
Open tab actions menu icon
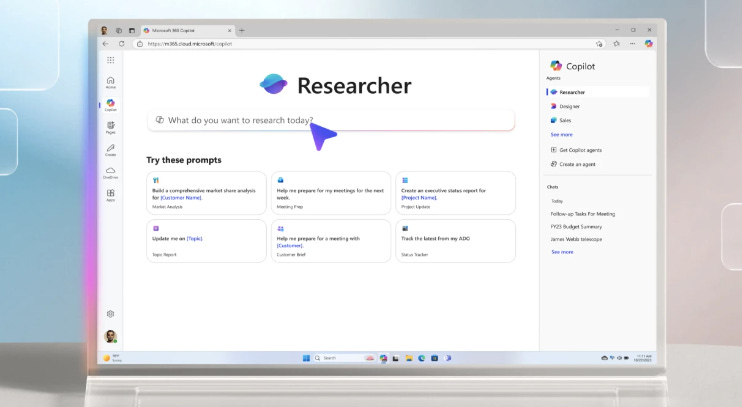132,30
